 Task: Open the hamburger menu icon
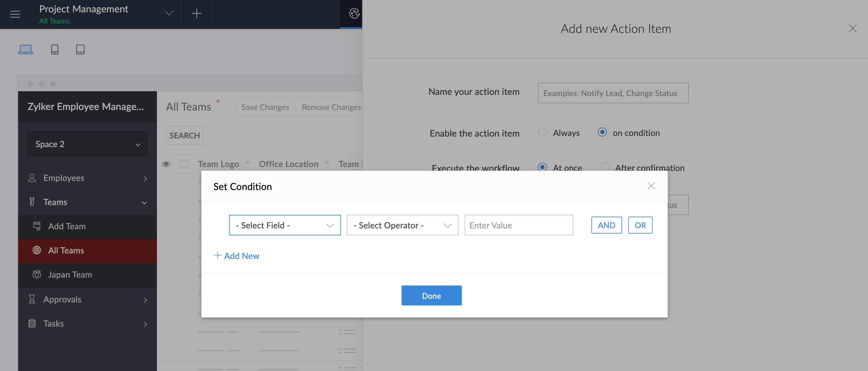(x=15, y=14)
